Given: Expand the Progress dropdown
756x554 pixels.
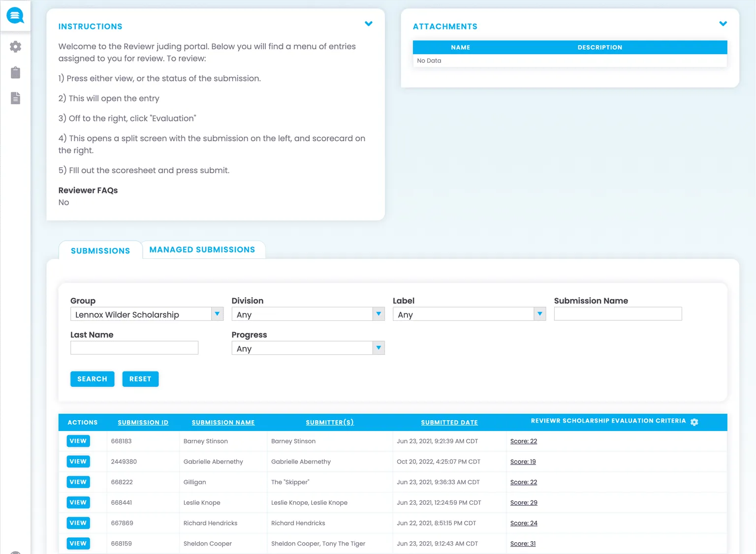Looking at the screenshot, I should 308,348.
